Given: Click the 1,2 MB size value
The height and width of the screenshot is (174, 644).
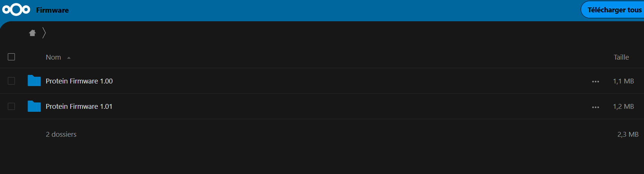Looking at the screenshot, I should 623,107.
